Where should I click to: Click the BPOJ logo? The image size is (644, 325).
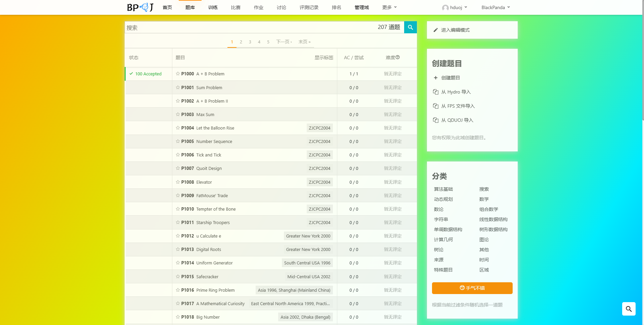pyautogui.click(x=140, y=7)
